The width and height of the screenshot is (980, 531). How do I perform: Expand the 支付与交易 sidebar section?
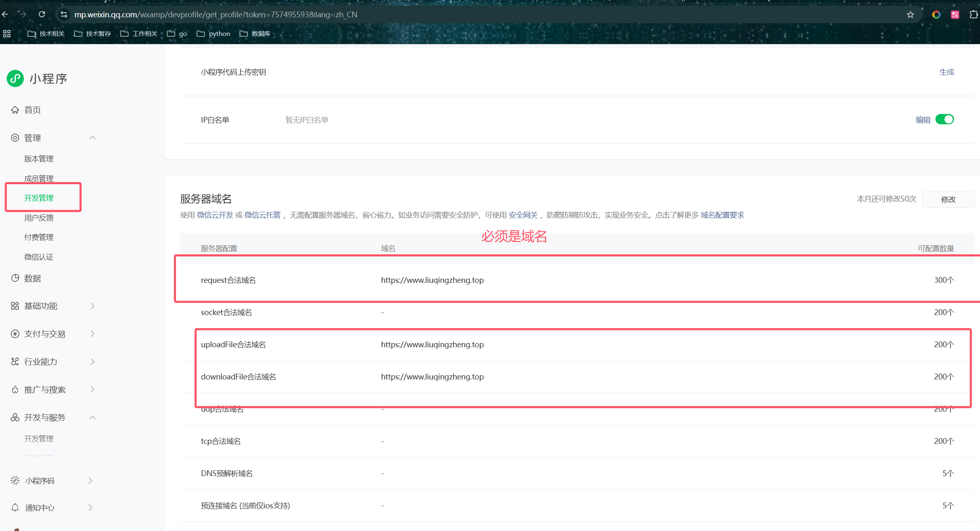pyautogui.click(x=92, y=334)
